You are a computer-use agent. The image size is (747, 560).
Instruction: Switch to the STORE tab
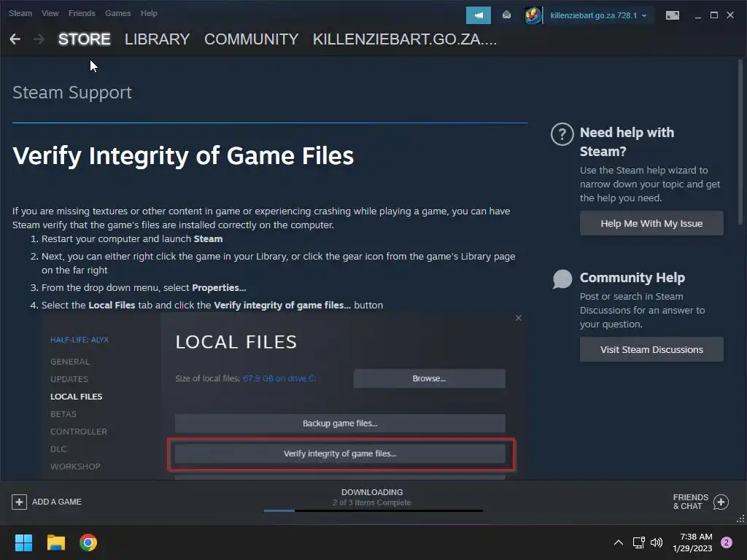pyautogui.click(x=85, y=39)
